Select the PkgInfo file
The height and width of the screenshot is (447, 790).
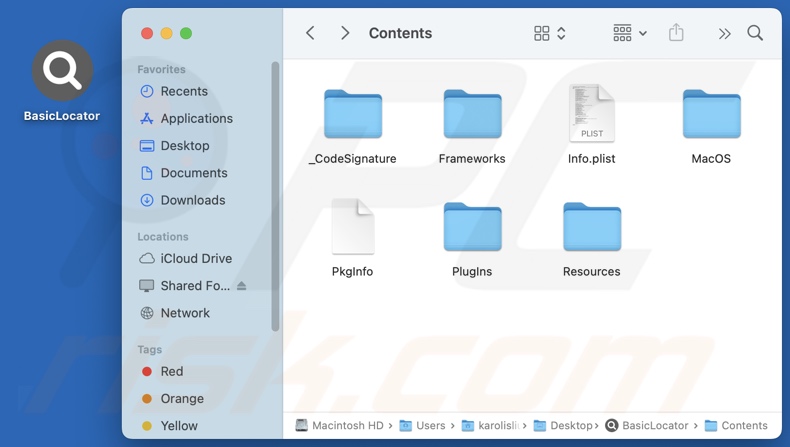[352, 227]
